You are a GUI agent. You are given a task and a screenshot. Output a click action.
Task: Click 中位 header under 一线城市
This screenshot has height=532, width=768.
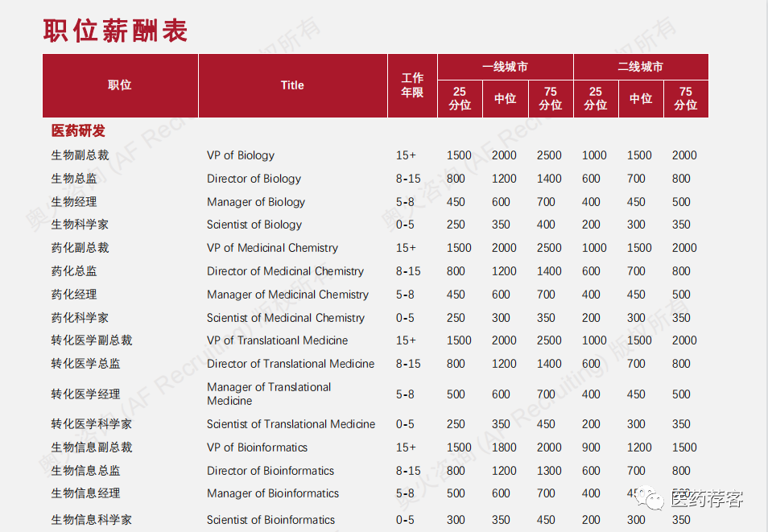click(x=506, y=98)
